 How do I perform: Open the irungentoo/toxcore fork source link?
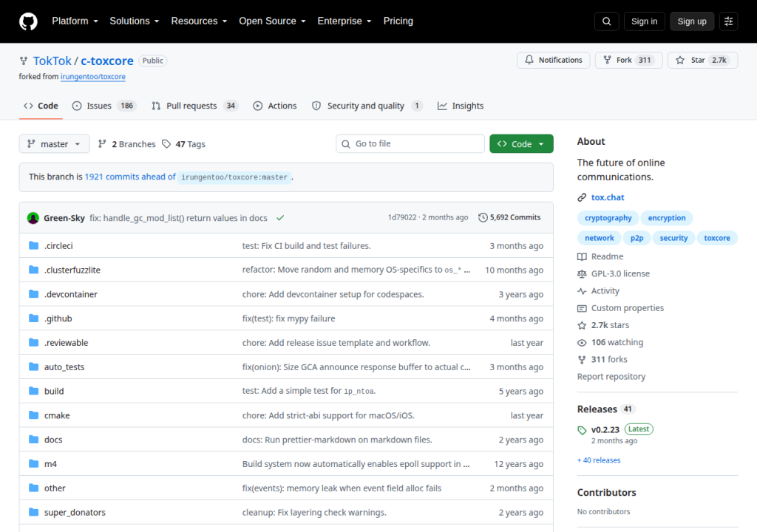click(92, 76)
